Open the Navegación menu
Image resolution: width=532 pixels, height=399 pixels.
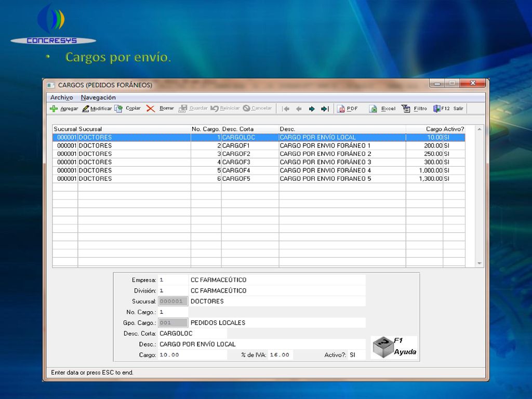click(98, 97)
